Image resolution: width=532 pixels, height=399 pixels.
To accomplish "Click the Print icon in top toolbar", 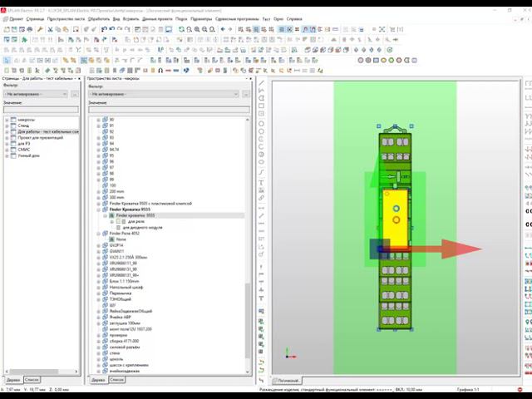I will tap(30, 30).
